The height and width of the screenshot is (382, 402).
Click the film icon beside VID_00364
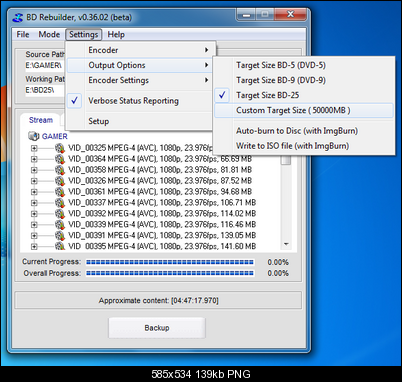tap(60, 159)
